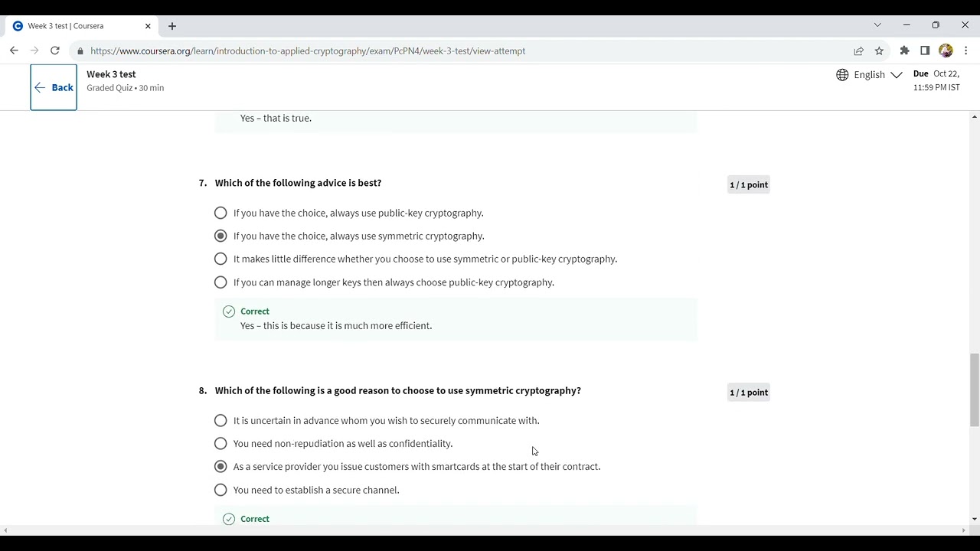The image size is (980, 551).
Task: Open the Chrome profile avatar
Action: 946,51
